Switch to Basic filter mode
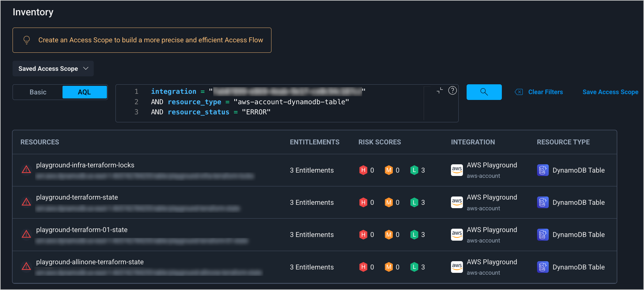 tap(38, 92)
